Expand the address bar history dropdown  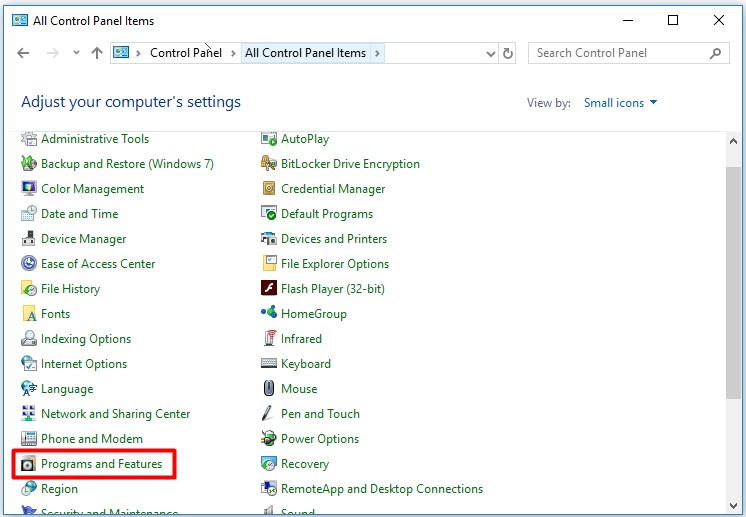tap(491, 53)
